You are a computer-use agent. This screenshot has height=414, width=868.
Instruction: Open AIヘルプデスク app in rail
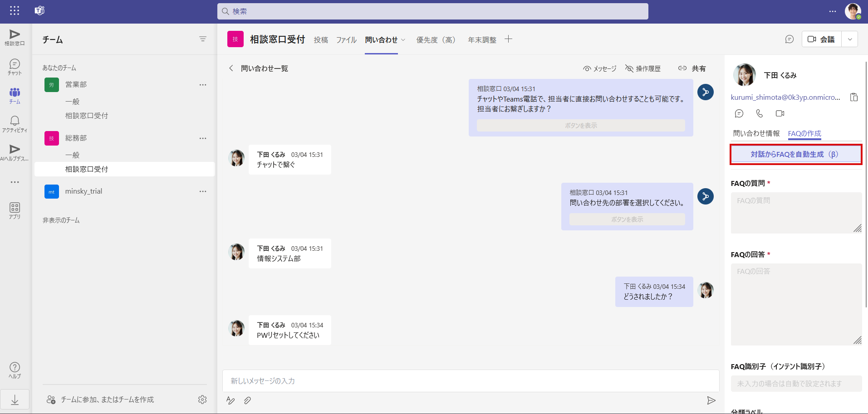click(x=15, y=152)
